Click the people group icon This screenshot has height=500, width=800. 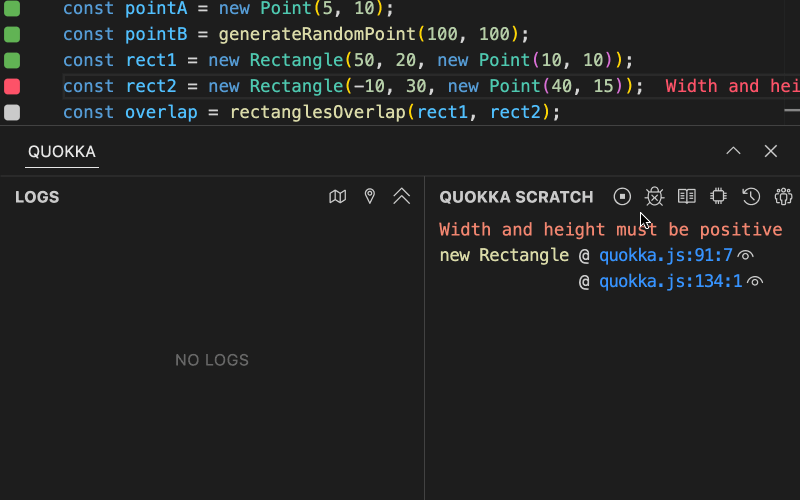coord(783,196)
